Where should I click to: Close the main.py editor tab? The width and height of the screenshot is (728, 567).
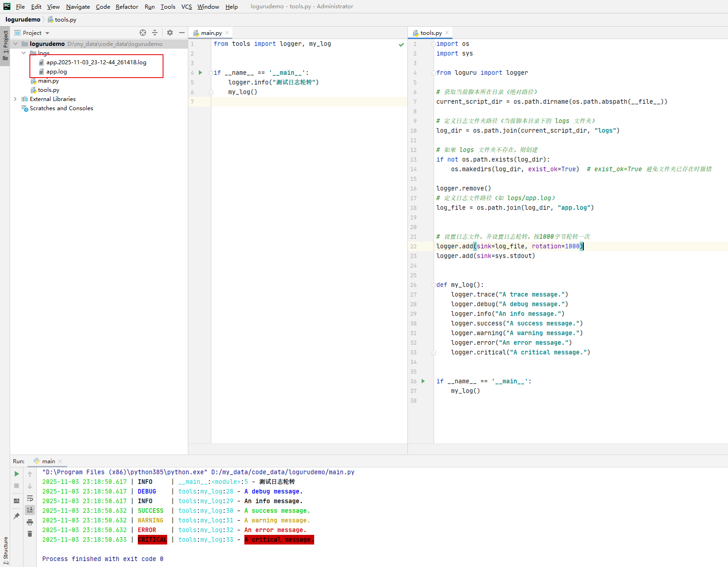pyautogui.click(x=227, y=33)
